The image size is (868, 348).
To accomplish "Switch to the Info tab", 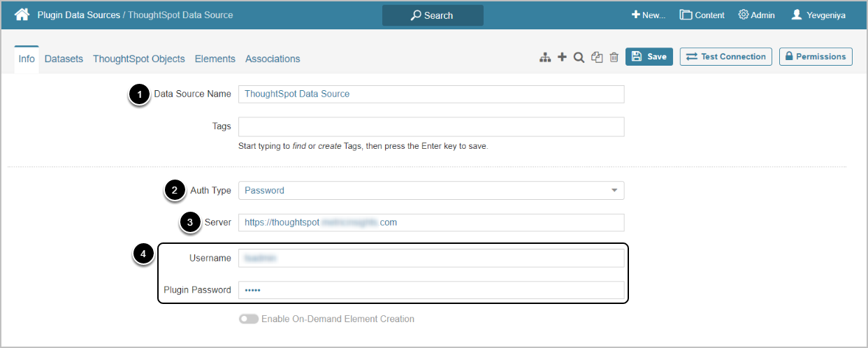I will point(27,59).
